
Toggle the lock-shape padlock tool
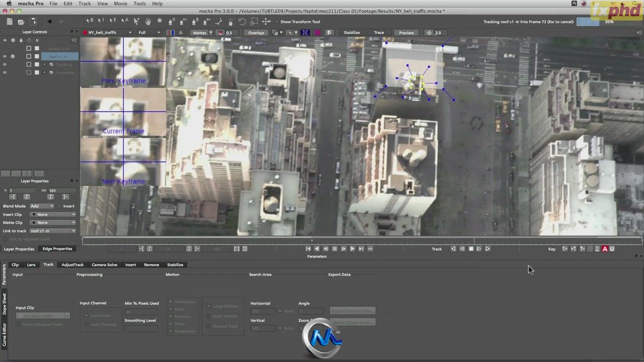[230, 22]
